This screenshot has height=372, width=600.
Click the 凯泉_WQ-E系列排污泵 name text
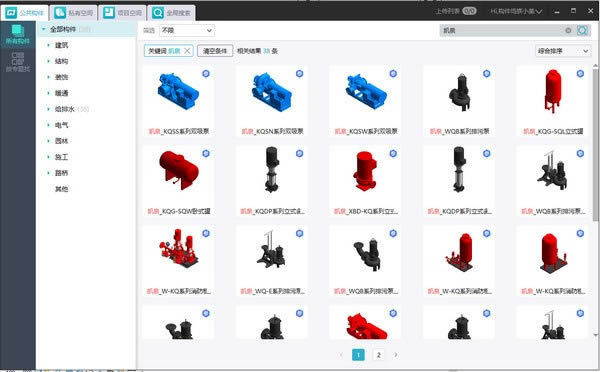click(x=272, y=291)
